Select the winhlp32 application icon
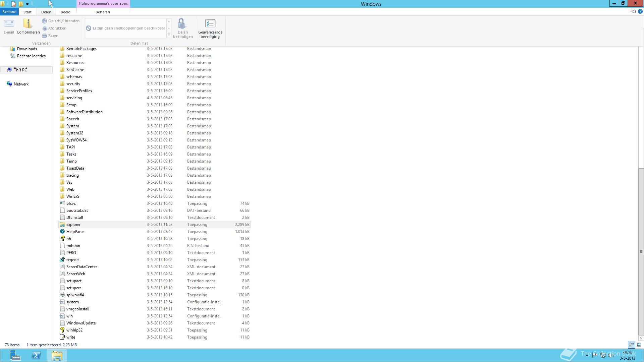Screen dimensions: 644x362 pos(62,330)
